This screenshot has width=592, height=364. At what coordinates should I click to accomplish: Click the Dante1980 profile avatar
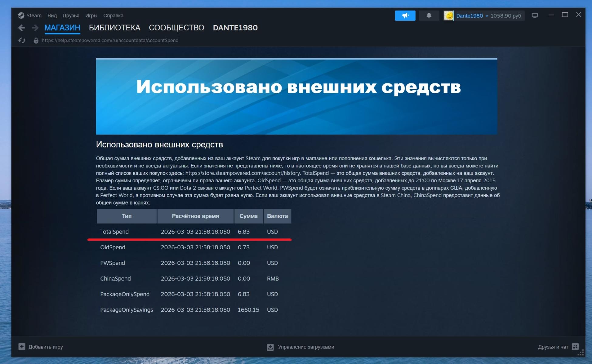click(449, 15)
